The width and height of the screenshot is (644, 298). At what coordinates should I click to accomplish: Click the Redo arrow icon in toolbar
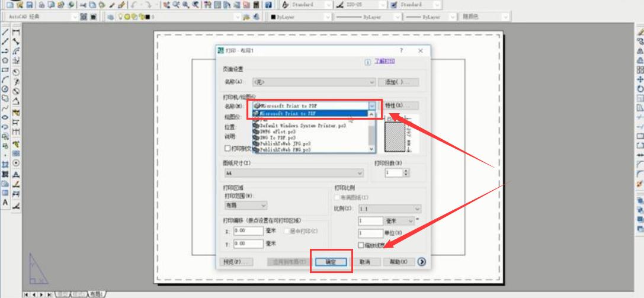coord(149,5)
